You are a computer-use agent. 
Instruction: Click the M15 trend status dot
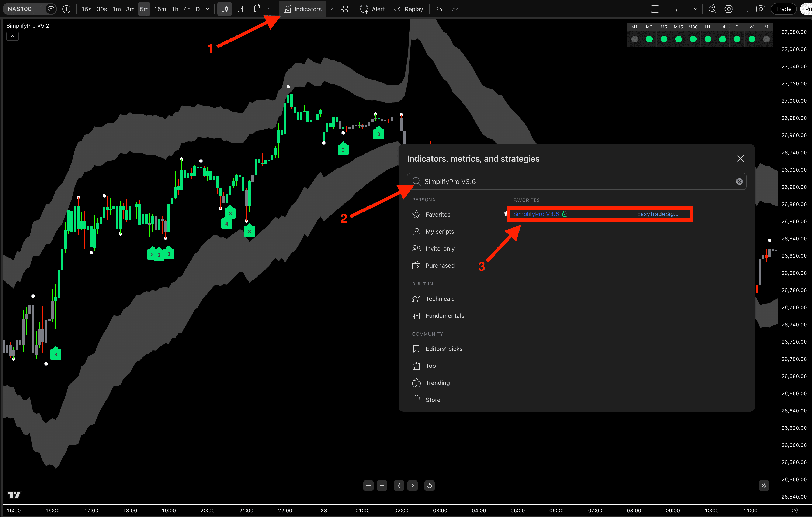(679, 39)
